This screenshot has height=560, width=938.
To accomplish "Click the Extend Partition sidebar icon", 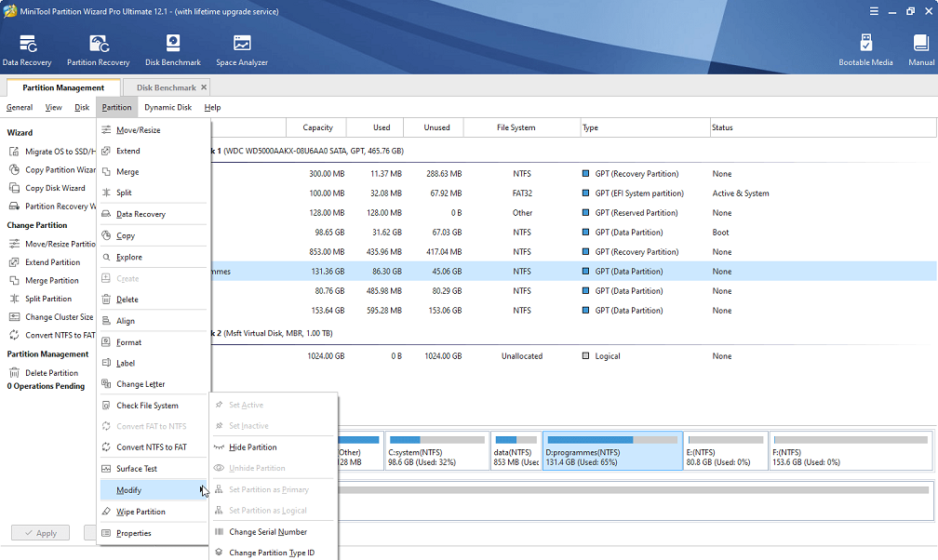I will 14,262.
